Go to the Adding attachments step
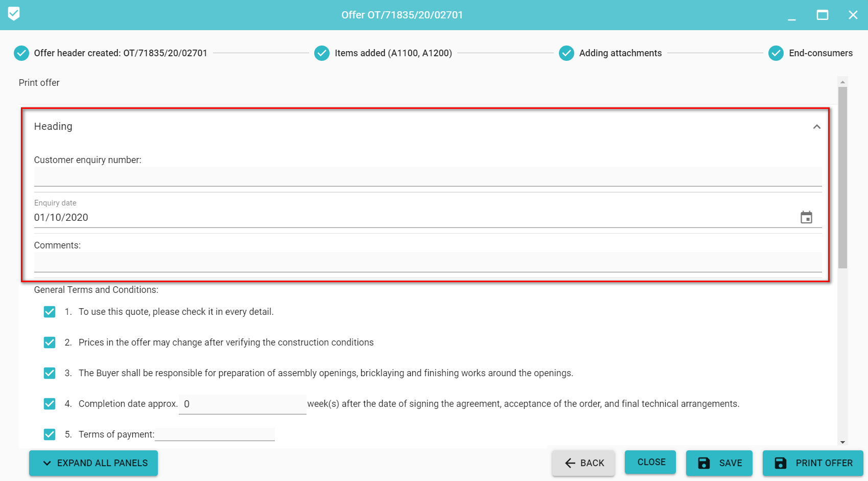The height and width of the screenshot is (481, 868). pyautogui.click(x=620, y=53)
